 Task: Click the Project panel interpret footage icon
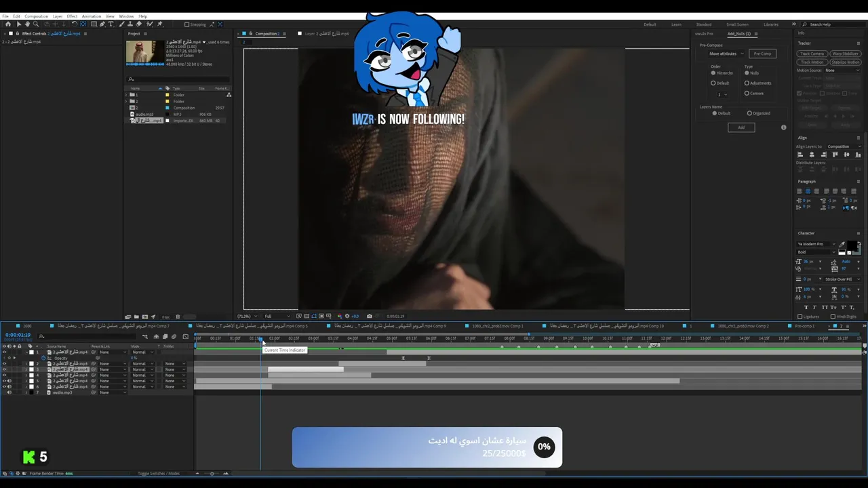127,317
